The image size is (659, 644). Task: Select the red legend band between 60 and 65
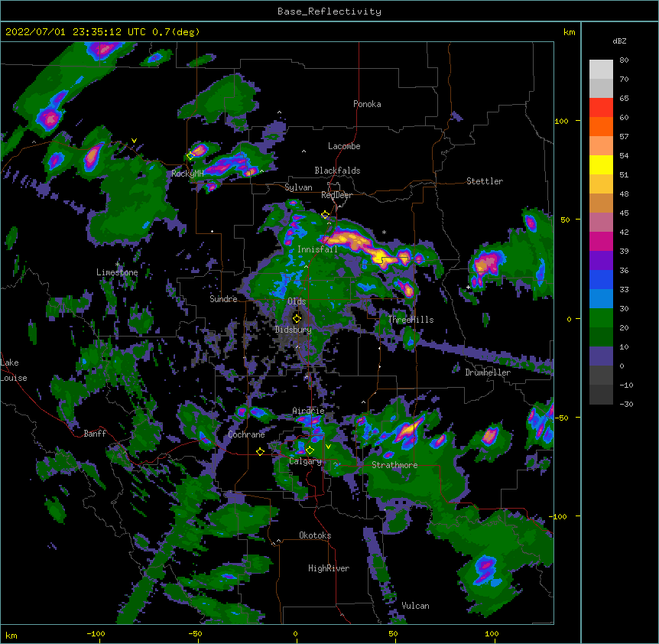point(601,108)
